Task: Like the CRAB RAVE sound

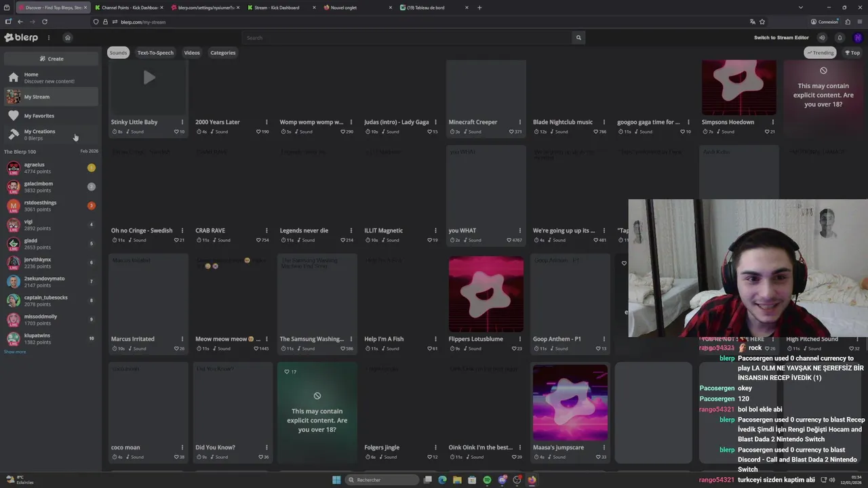Action: coord(258,240)
